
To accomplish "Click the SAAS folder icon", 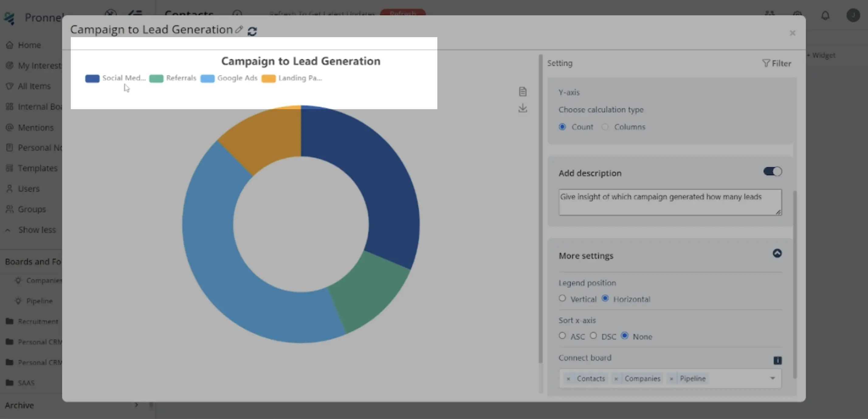I will pos(10,383).
